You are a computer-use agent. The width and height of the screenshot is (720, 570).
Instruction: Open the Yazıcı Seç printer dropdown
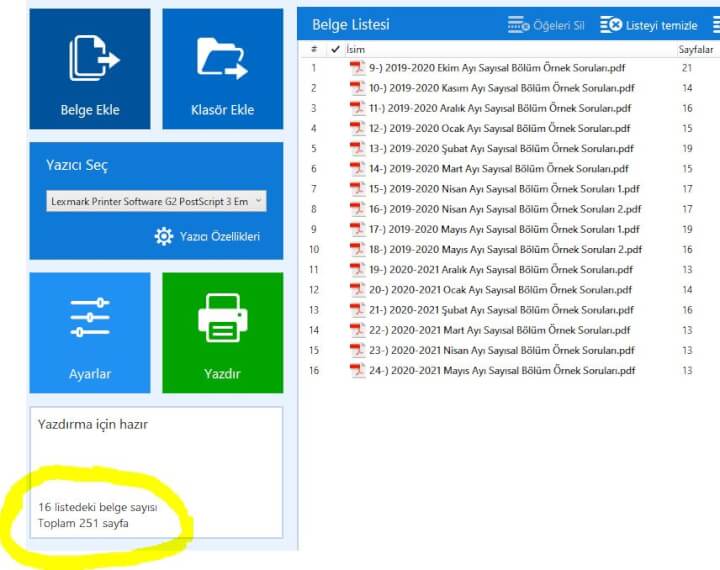click(156, 201)
